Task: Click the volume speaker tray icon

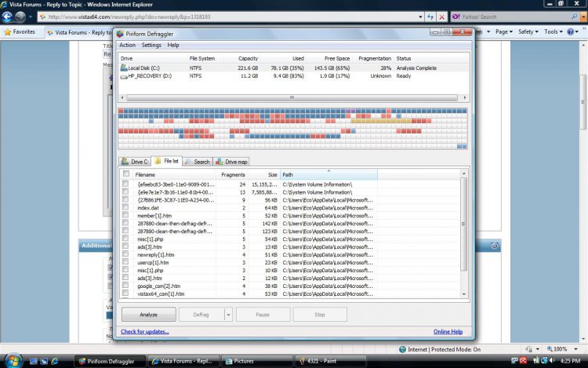Action: click(x=552, y=360)
